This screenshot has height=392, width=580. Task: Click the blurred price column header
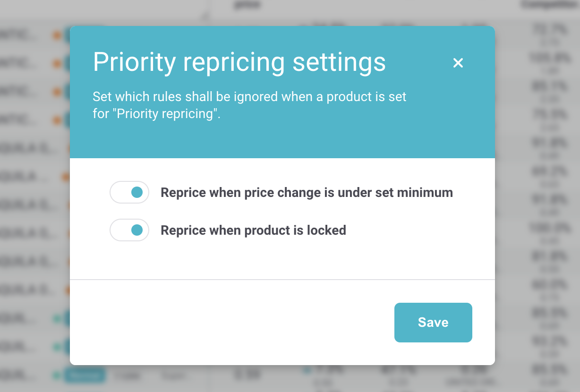point(247,5)
